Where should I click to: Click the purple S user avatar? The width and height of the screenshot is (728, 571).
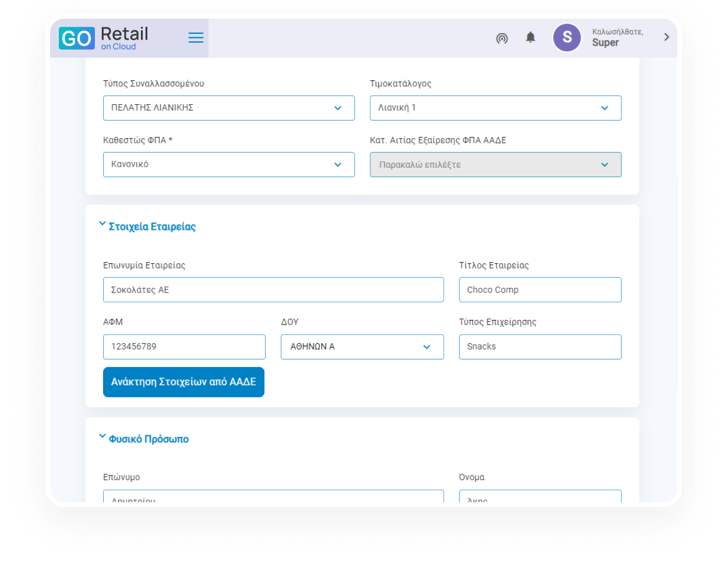pos(567,38)
